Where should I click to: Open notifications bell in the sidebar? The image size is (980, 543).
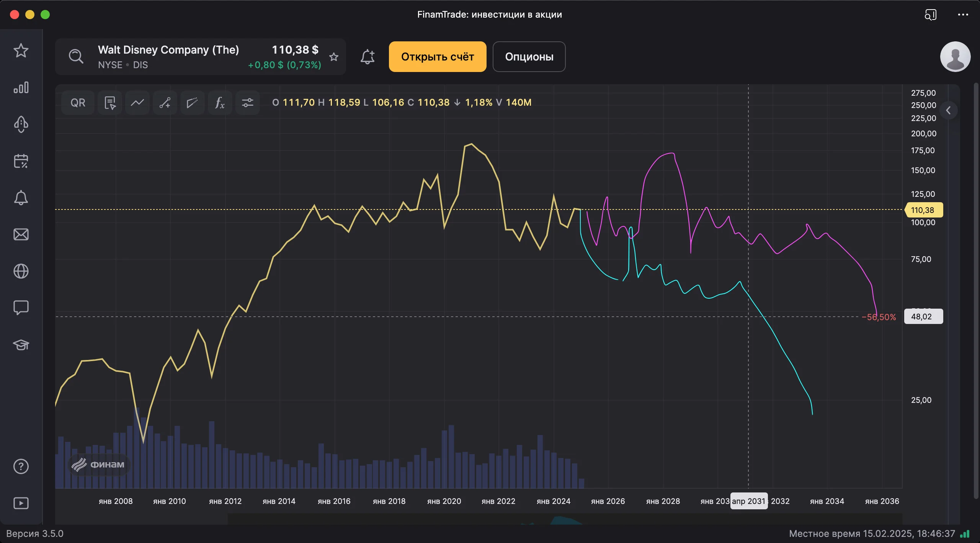point(21,198)
